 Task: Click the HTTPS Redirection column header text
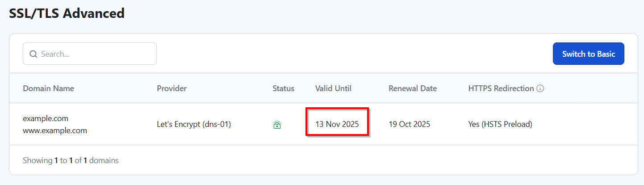click(x=501, y=88)
